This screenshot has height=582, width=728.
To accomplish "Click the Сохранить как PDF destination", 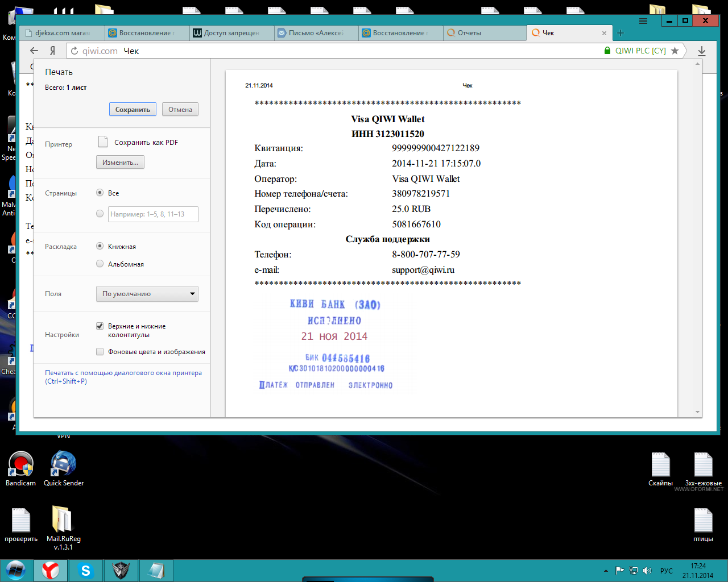I will [x=138, y=142].
